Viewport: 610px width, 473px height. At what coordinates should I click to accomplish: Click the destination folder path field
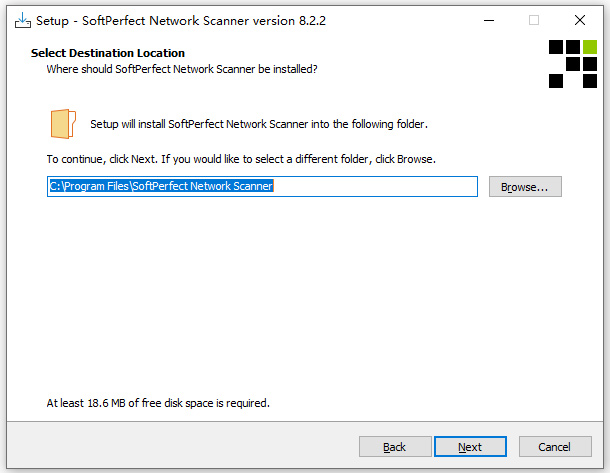[262, 186]
